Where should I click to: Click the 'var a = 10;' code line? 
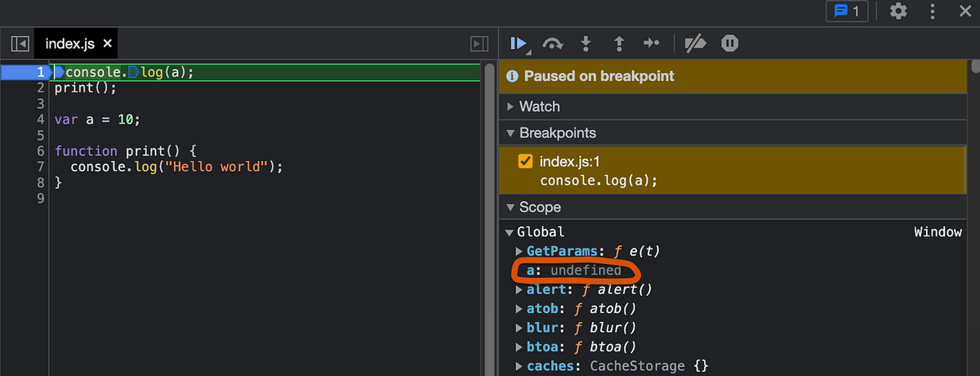click(x=97, y=119)
